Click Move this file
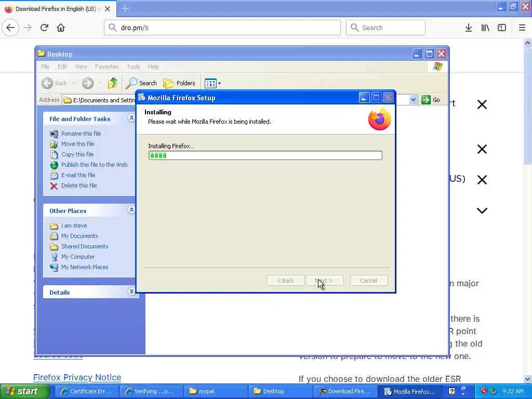Viewport: 532px width, 399px height. [x=78, y=144]
